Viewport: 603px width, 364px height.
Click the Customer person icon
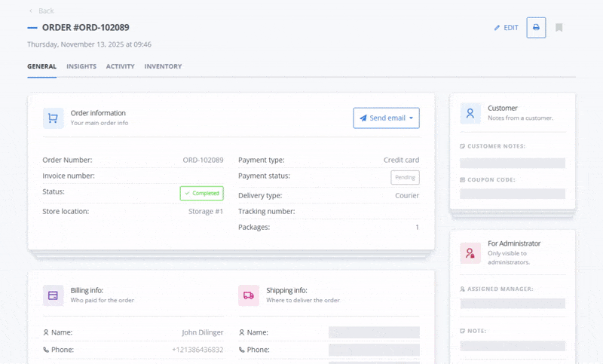pyautogui.click(x=470, y=113)
